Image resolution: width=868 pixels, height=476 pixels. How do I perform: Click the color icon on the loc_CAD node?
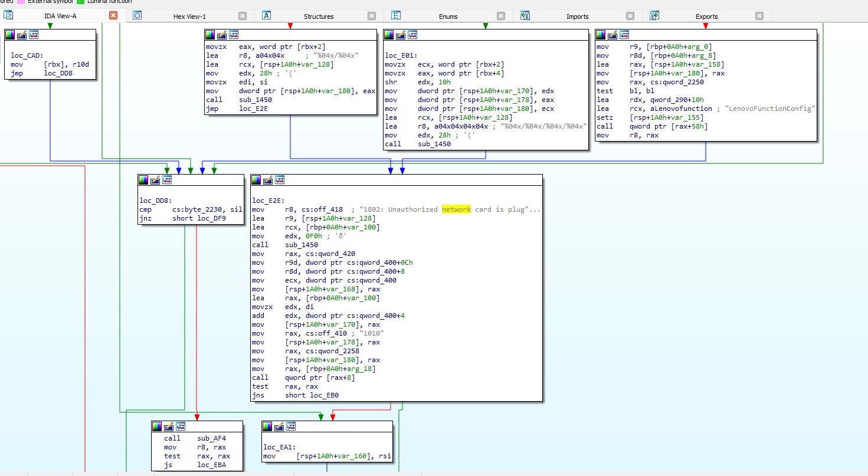point(10,35)
